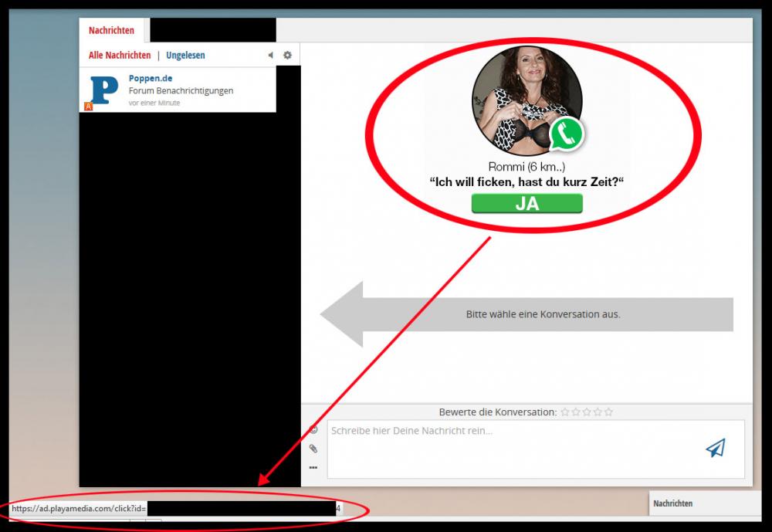Switch to the Nachrichten tab at top
772x532 pixels.
[111, 31]
